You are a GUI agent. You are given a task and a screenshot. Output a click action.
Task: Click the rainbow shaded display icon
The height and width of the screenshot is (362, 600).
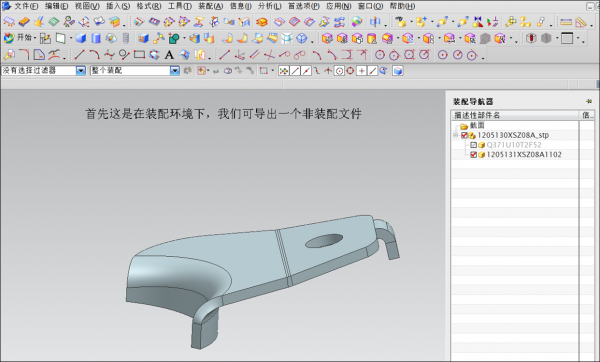click(357, 22)
